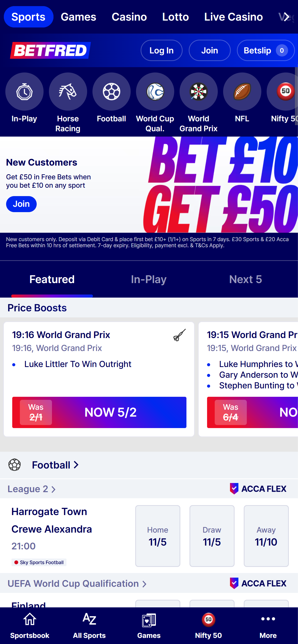Expand UEFA World Cup Qualification
Screen dimensions: 298x644
76,584
